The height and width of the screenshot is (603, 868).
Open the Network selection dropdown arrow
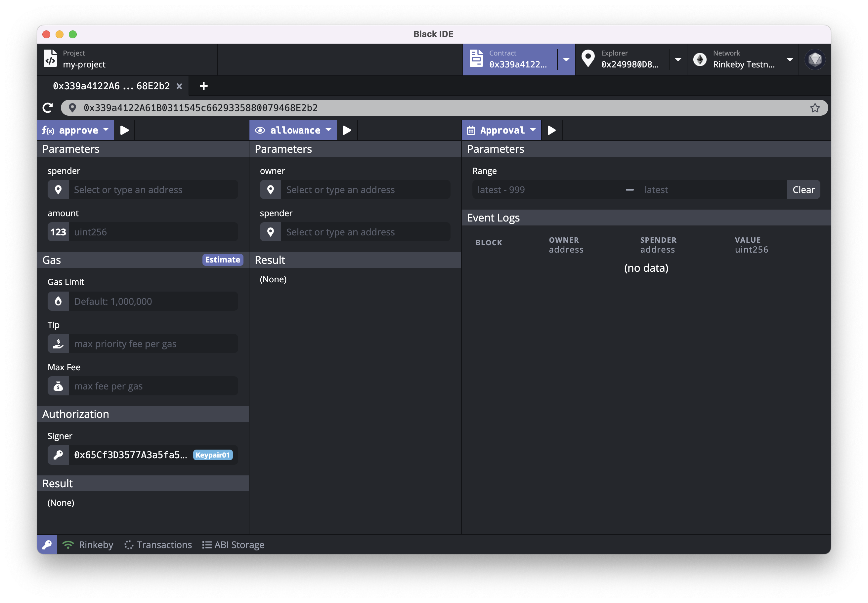point(790,60)
